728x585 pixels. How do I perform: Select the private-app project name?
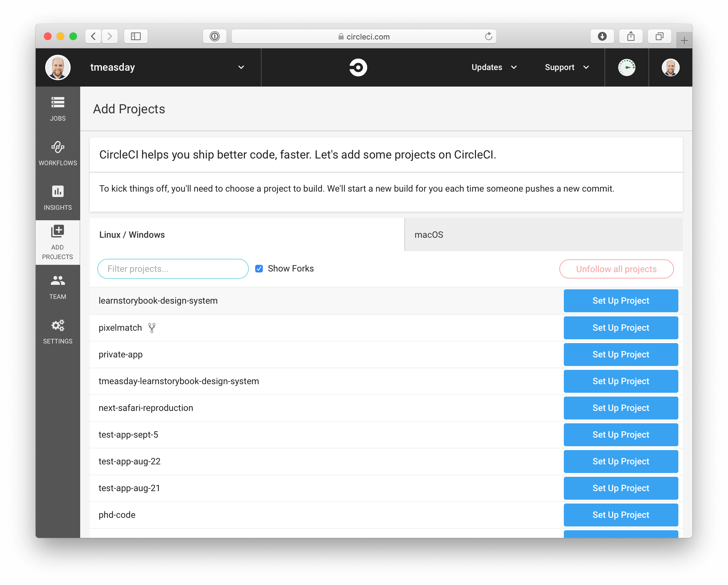pos(121,355)
